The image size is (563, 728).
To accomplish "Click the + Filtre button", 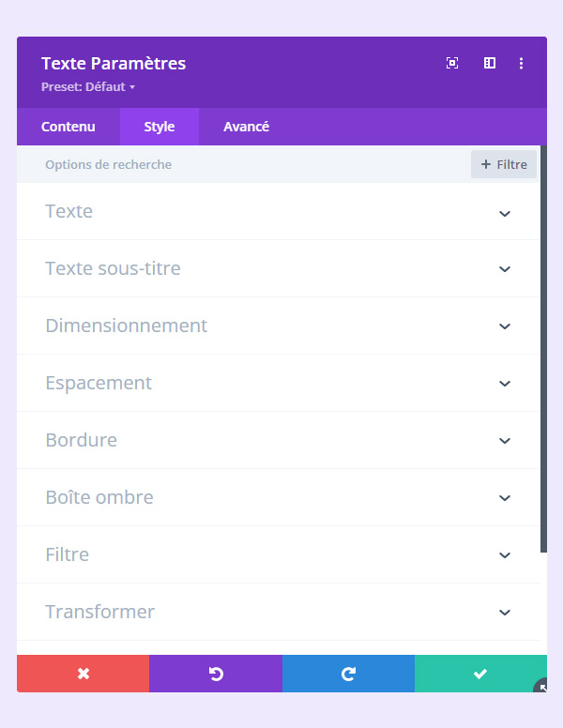I will click(x=504, y=164).
